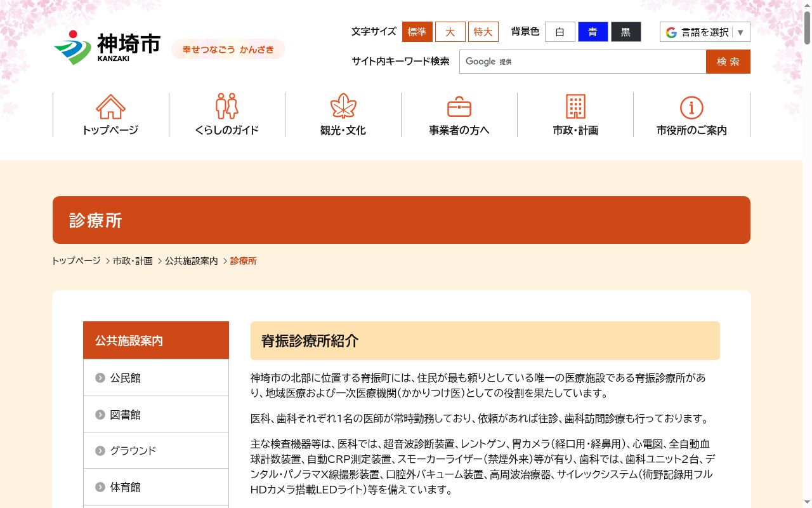The width and height of the screenshot is (812, 508).
Task: Open the 事業者の方へ briefcase icon
Action: [x=459, y=107]
